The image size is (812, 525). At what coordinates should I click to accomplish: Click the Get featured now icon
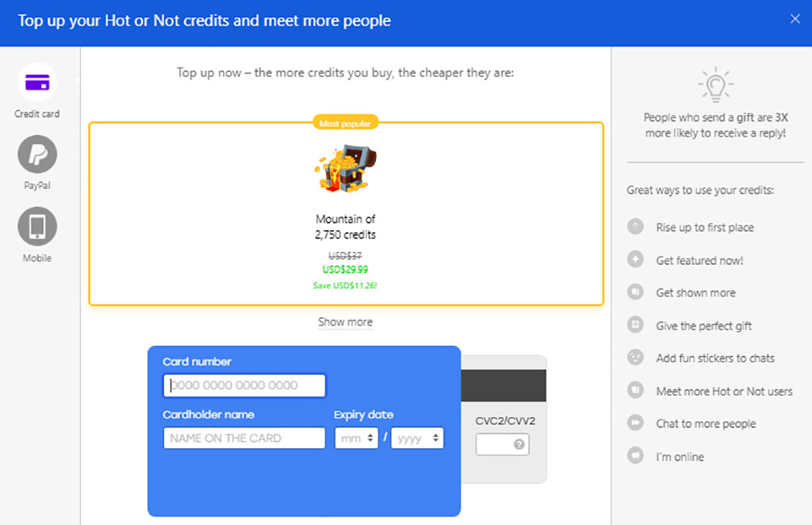click(x=636, y=259)
